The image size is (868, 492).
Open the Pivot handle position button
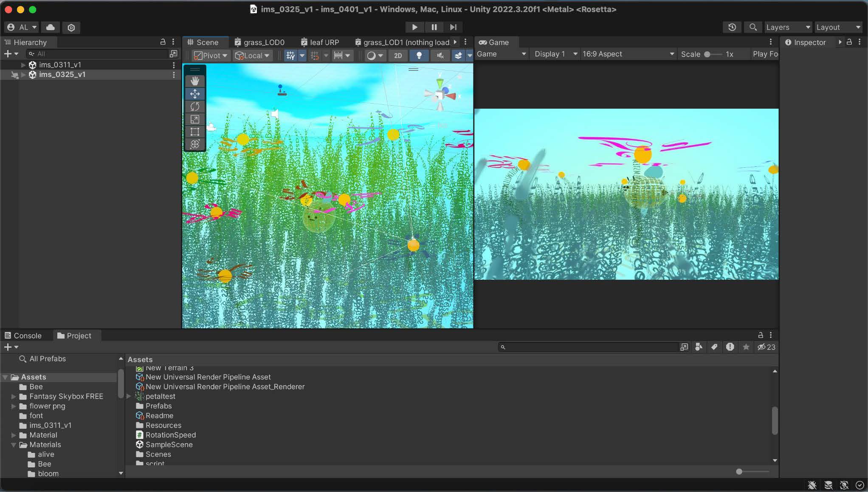pyautogui.click(x=211, y=56)
